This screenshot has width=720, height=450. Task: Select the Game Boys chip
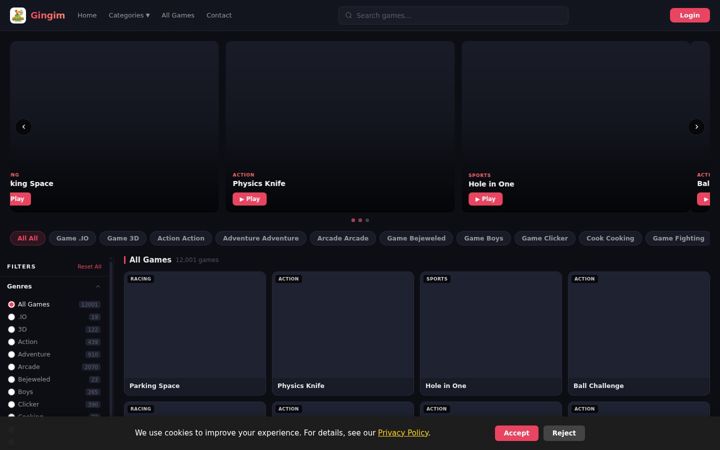coord(484,238)
